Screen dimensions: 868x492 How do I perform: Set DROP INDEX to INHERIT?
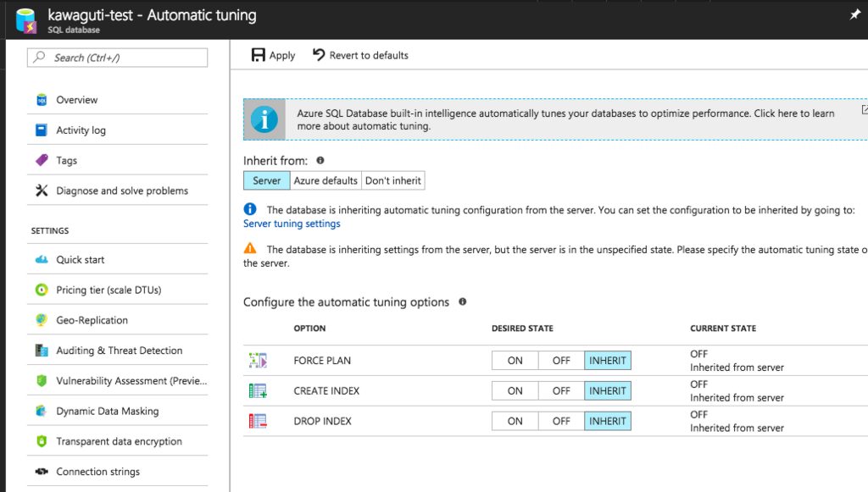608,421
